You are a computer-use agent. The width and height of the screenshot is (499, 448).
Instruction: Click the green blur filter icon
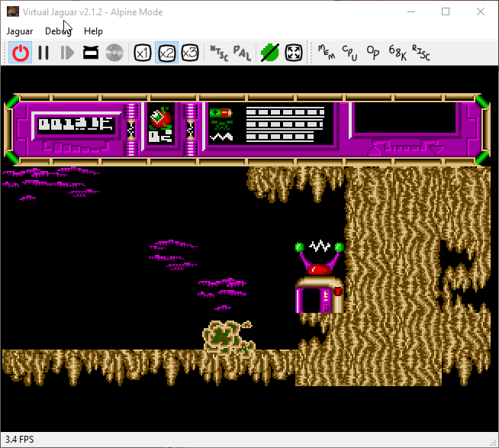click(269, 53)
